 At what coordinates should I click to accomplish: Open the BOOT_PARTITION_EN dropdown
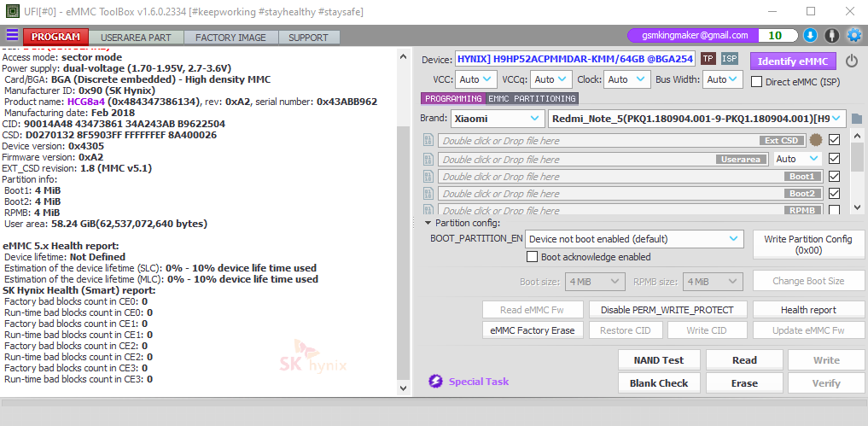coord(634,239)
